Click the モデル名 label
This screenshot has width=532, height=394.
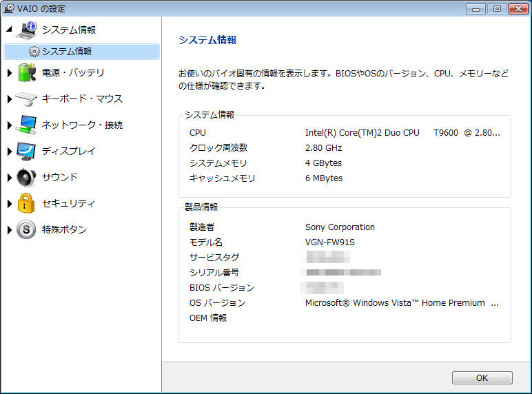click(206, 242)
